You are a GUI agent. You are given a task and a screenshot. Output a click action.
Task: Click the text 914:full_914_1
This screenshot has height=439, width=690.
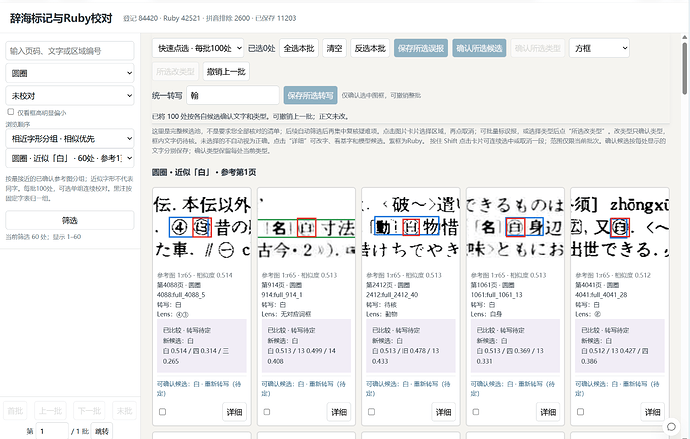280,295
